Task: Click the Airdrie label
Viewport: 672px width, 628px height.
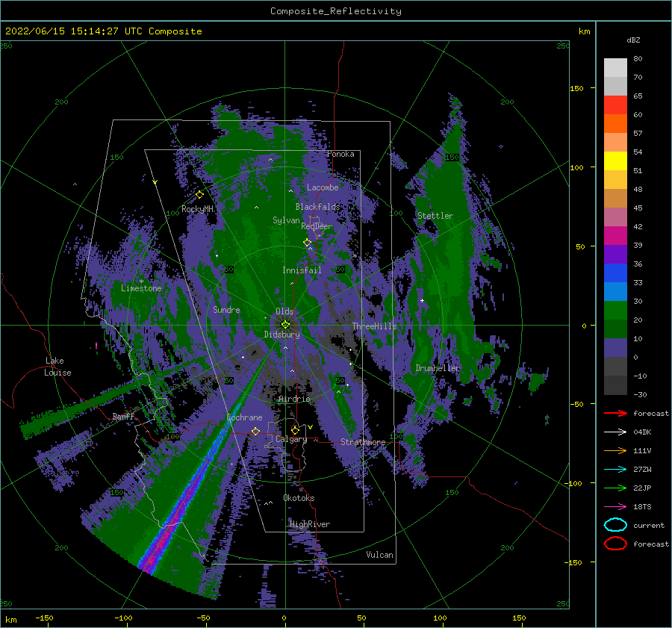Action: pyautogui.click(x=294, y=399)
